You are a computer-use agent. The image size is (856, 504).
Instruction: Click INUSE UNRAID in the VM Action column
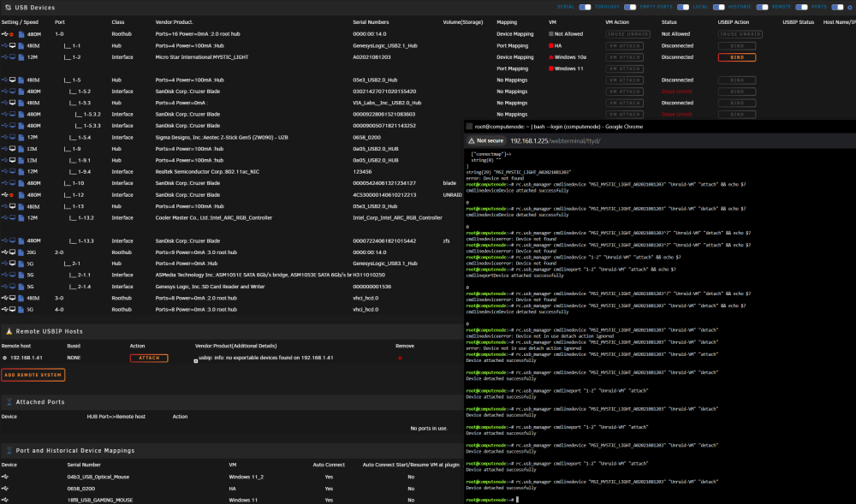(x=627, y=34)
